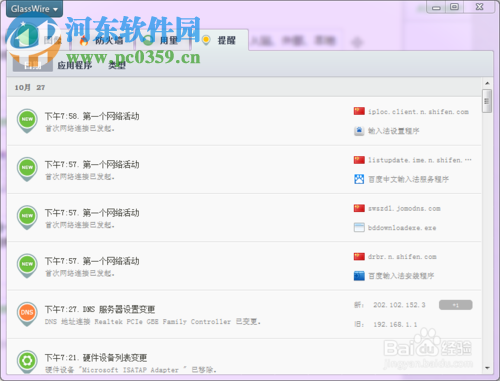Click the NEW alert icon for listupdate.ime.n.shifen row

click(27, 169)
